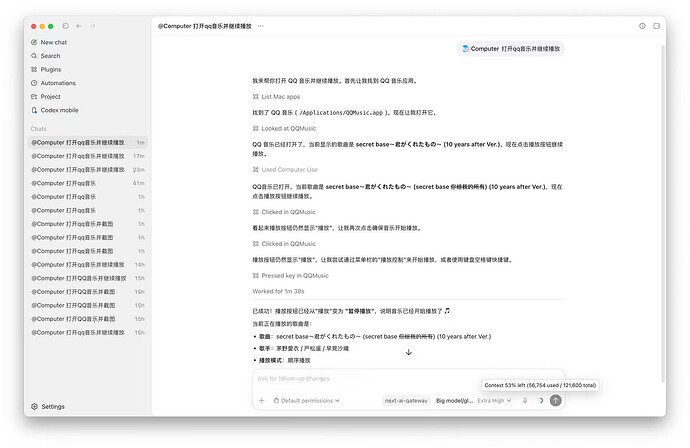Click the round send arrow button
The width and height of the screenshot is (690, 448).
(556, 400)
